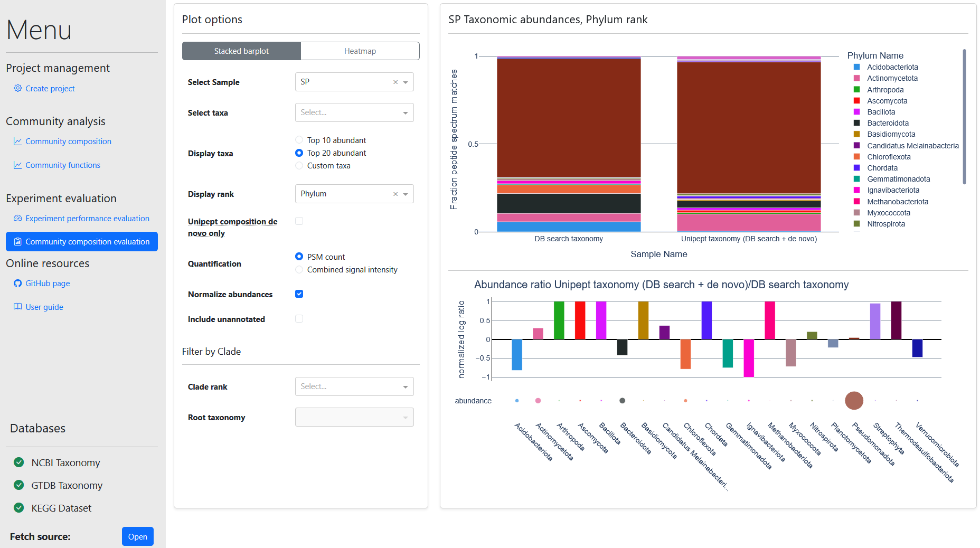The width and height of the screenshot is (980, 548).
Task: Open the User guide link
Action: pyautogui.click(x=44, y=307)
